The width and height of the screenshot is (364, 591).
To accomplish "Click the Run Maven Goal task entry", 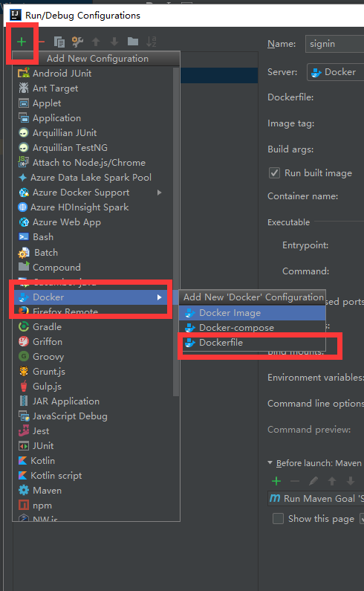I will tap(316, 499).
